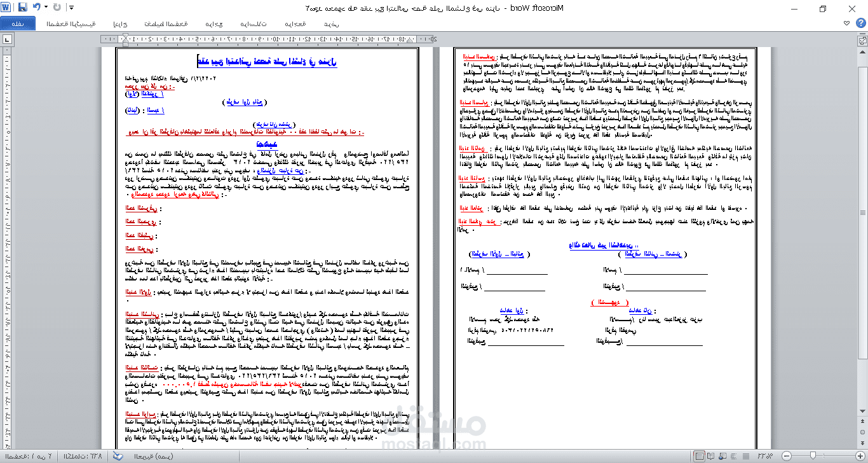Click the zoom percentage level button
The width and height of the screenshot is (868, 463).
coord(765,456)
